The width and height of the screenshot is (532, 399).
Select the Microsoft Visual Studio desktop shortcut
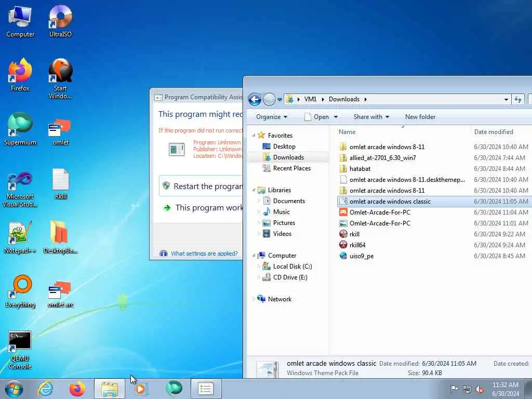20,189
